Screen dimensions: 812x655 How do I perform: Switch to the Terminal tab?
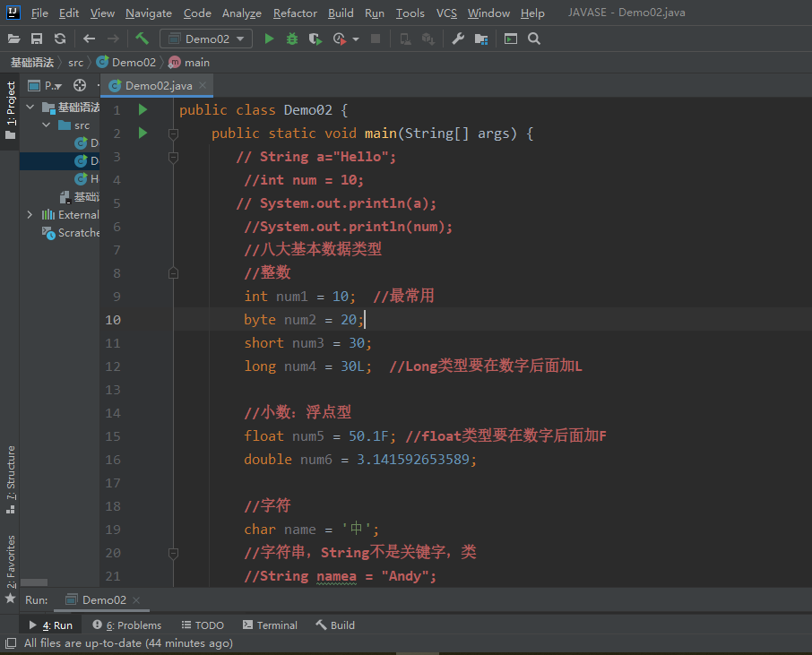coord(270,625)
